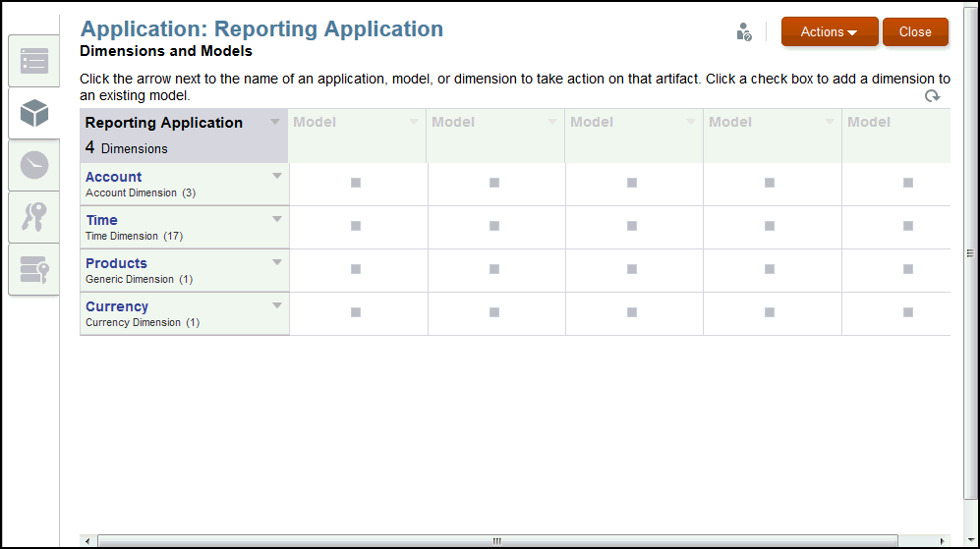Viewport: 980px width, 549px height.
Task: Click the '4 Dimensions' count text
Action: click(126, 148)
